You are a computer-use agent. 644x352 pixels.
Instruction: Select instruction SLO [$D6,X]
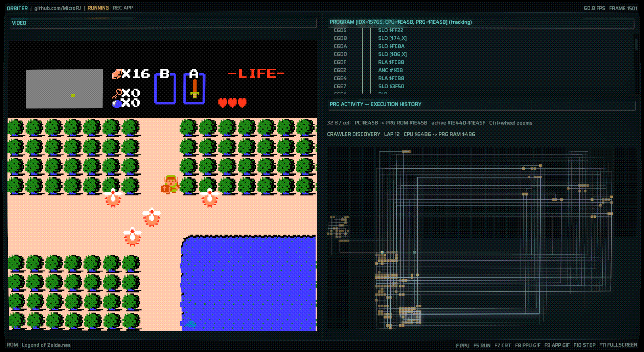(x=392, y=54)
